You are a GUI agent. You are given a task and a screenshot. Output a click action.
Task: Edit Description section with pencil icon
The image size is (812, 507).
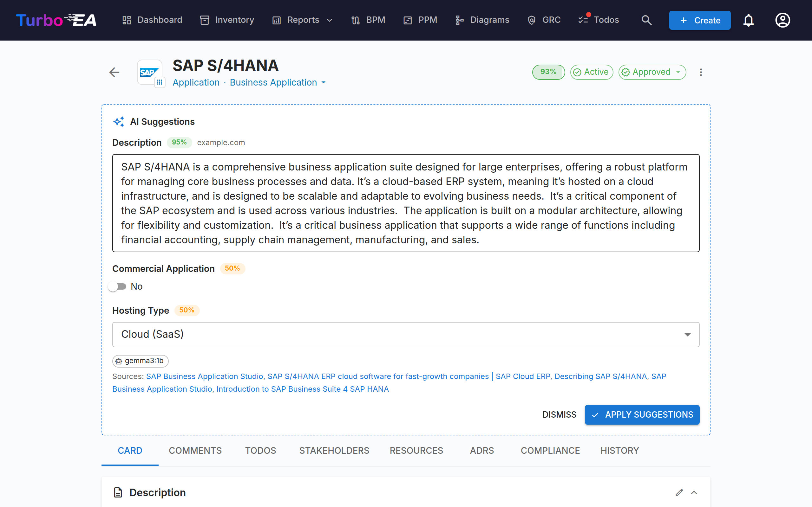[679, 492]
